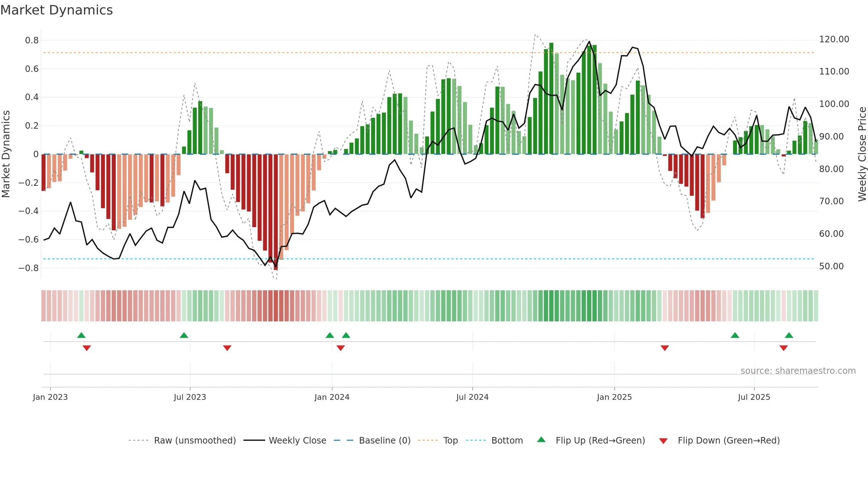Select the flip-down marker near February 2023
This screenshot has height=488, width=868.
[87, 348]
